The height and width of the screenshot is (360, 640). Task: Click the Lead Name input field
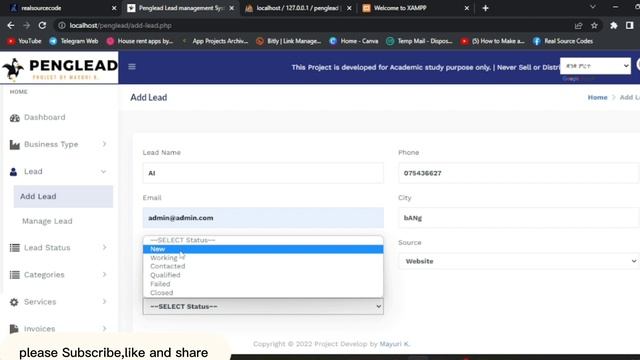coord(263,173)
